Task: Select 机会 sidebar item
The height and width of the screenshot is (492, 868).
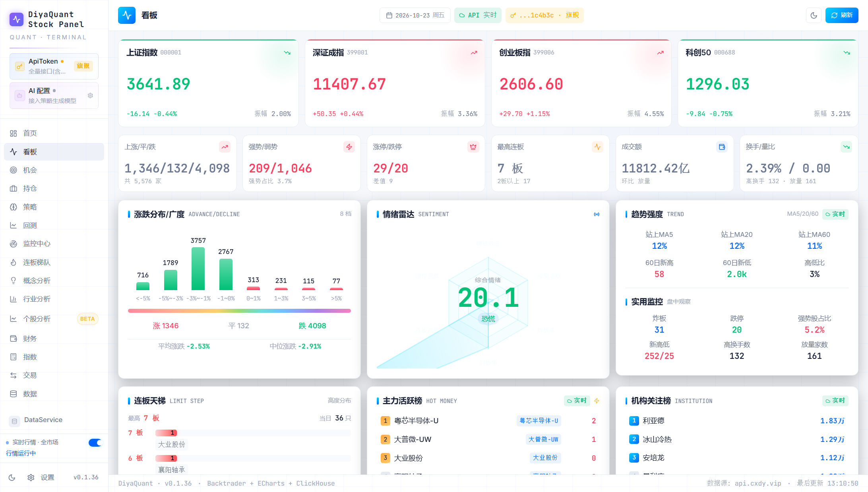Action: 54,170
